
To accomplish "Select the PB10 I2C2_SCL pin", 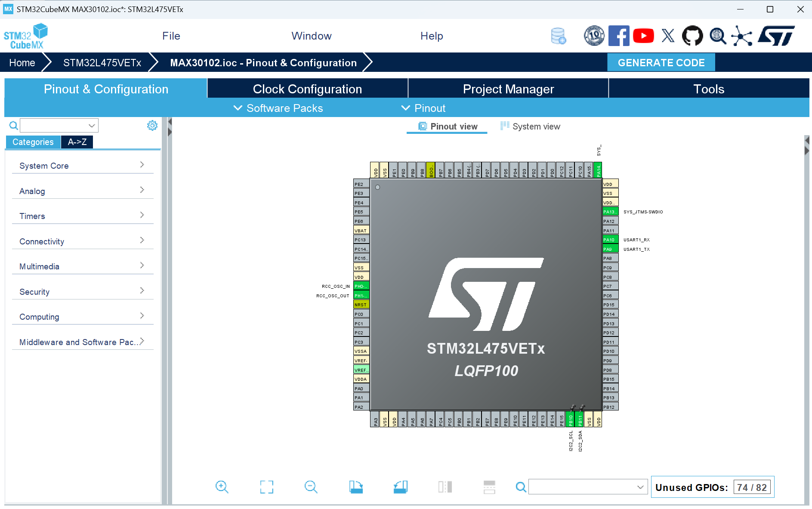I will [571, 419].
